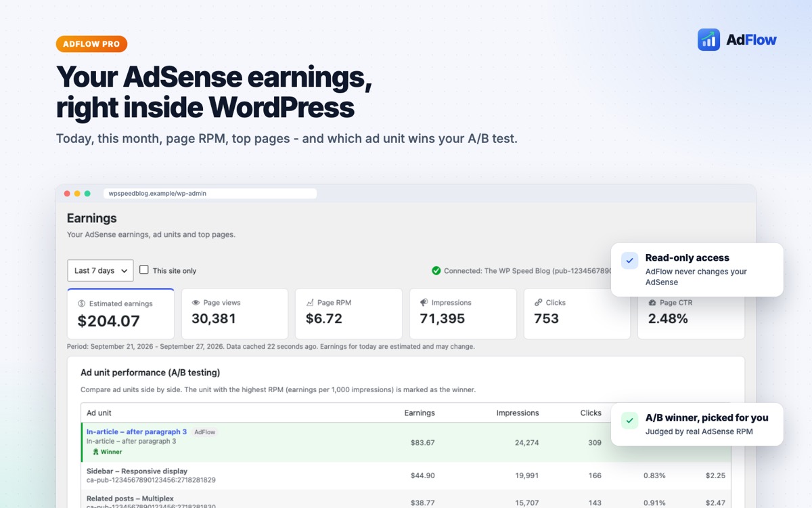Select the Sidebar – Responsive display row
812x508 pixels.
406,475
